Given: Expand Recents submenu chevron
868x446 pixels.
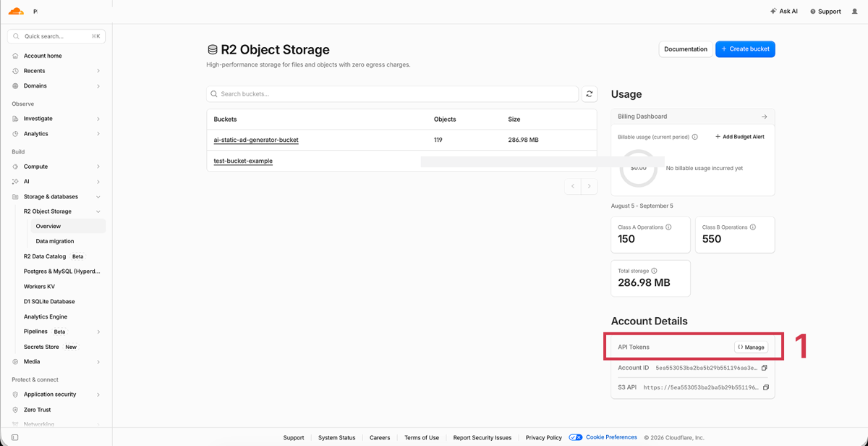Looking at the screenshot, I should coord(98,71).
